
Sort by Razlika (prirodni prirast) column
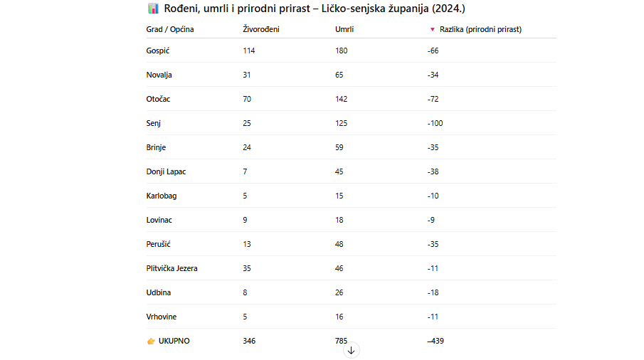[x=480, y=29]
